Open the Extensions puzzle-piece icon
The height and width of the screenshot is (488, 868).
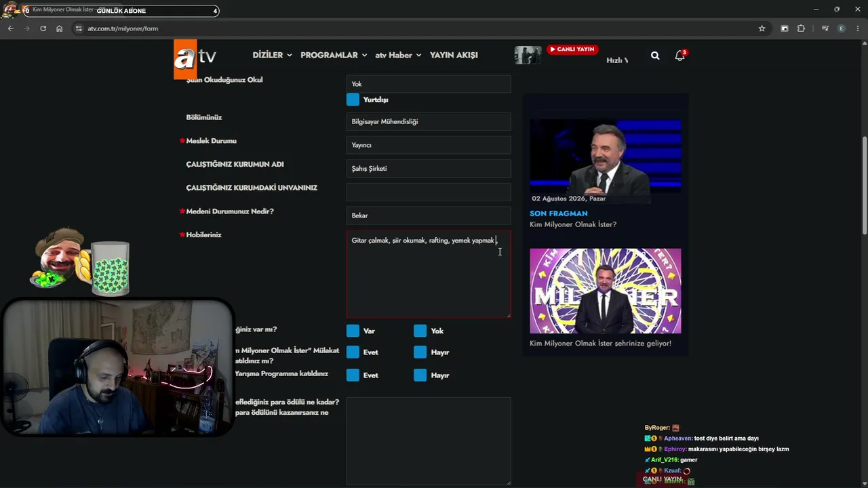[801, 28]
